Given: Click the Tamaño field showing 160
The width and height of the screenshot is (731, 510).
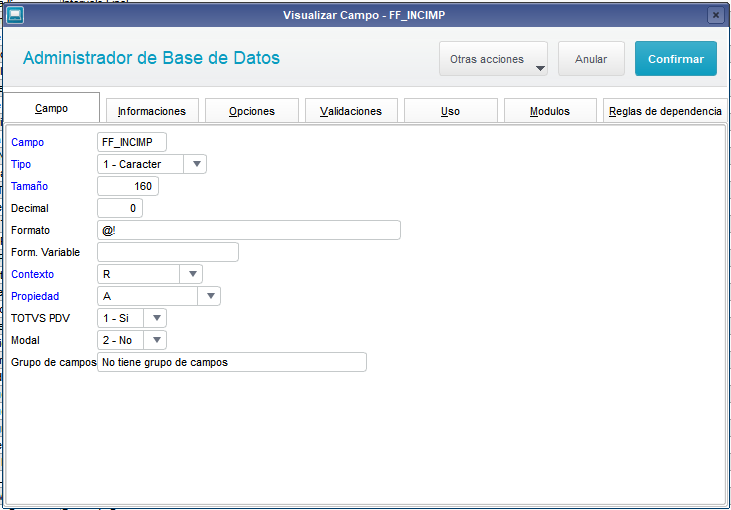Looking at the screenshot, I should pyautogui.click(x=128, y=186).
